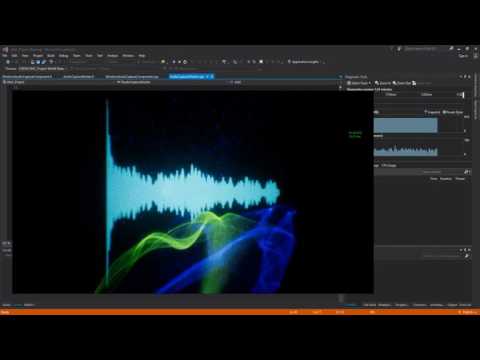Click the Visual Studio logo icon
Viewport: 480px width, 360px height.
point(5,49)
